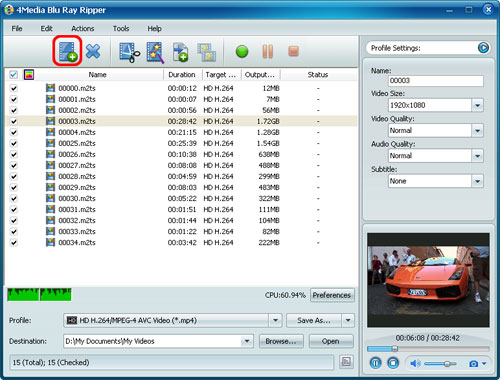The height and width of the screenshot is (380, 500).
Task: Click the Save As... button
Action: point(314,320)
